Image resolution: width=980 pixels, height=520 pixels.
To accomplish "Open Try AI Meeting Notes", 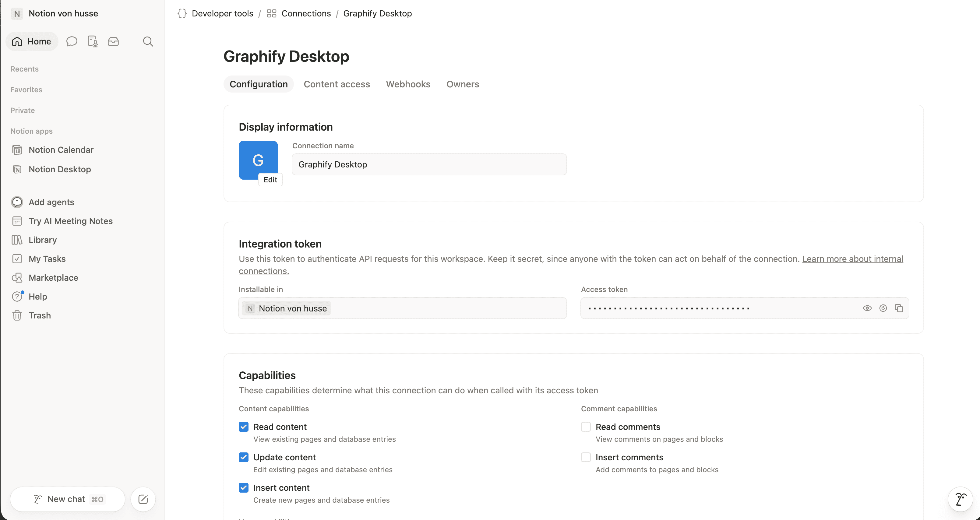I will tap(71, 221).
